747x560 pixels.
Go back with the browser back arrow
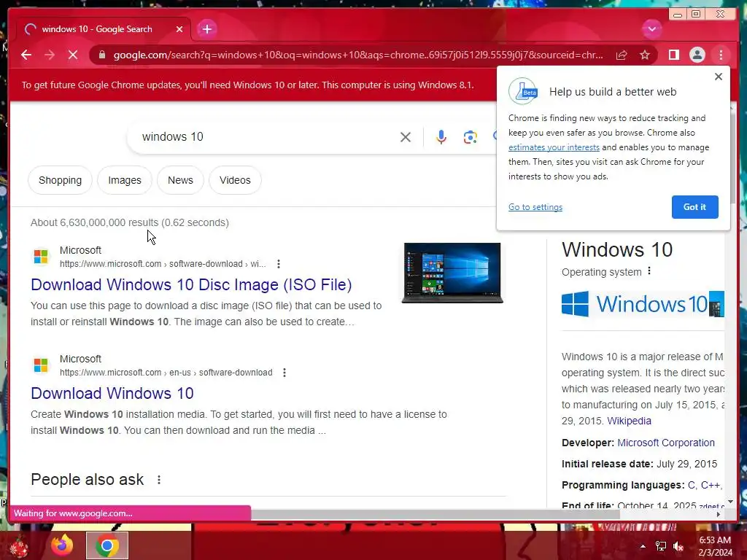(26, 55)
